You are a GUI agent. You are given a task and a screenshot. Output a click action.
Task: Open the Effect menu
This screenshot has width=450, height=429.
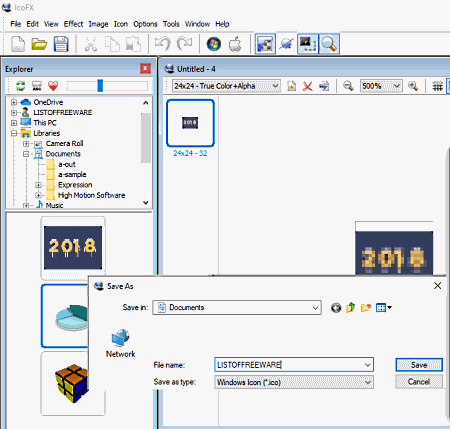pos(73,24)
